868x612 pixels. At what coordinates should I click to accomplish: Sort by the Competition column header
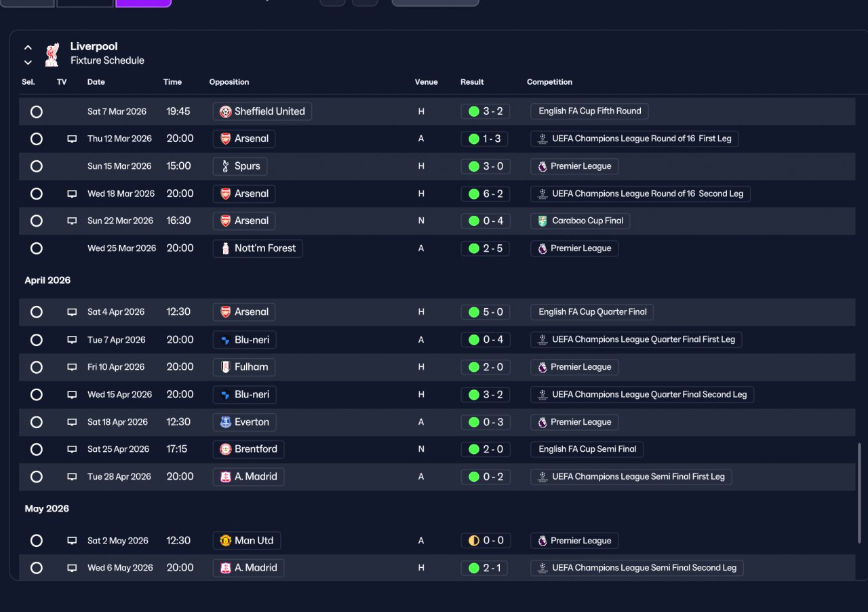(x=549, y=82)
